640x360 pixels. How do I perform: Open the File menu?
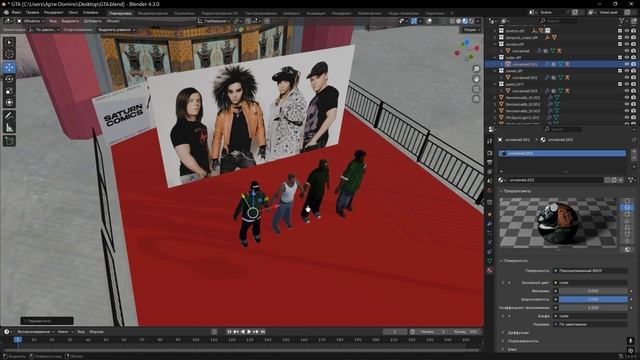click(x=16, y=13)
